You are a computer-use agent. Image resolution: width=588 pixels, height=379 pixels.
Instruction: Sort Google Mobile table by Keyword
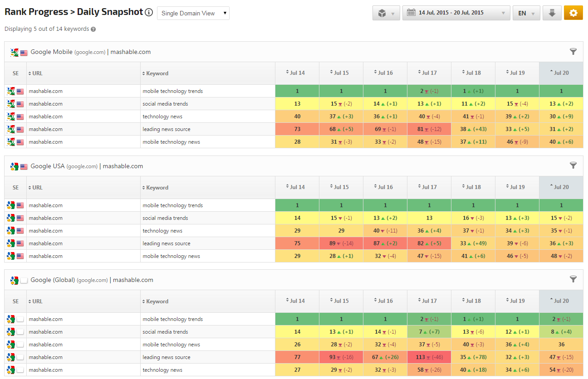(157, 73)
